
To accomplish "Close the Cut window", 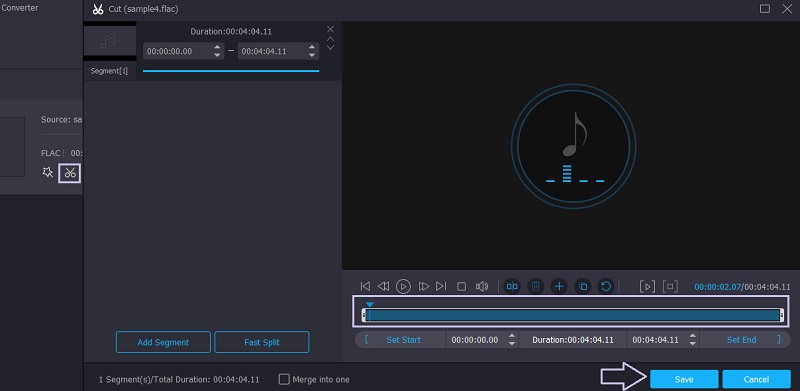I will (787, 9).
